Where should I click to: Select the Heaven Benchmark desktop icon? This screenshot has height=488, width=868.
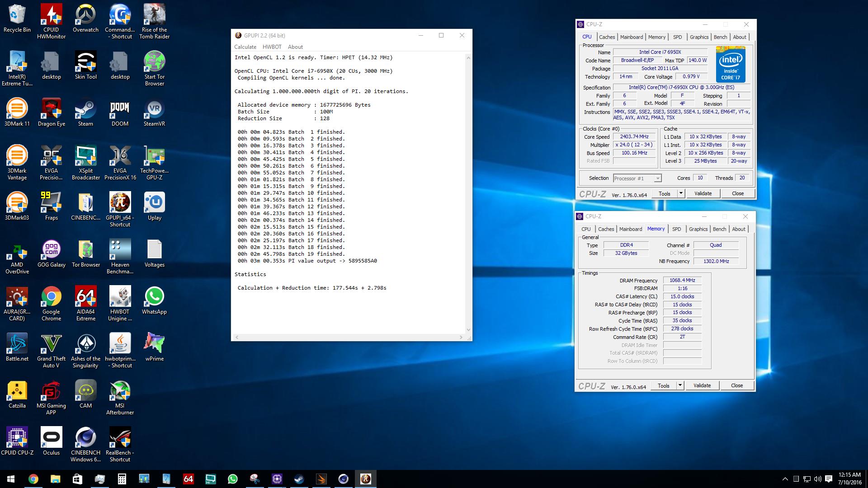coord(120,256)
